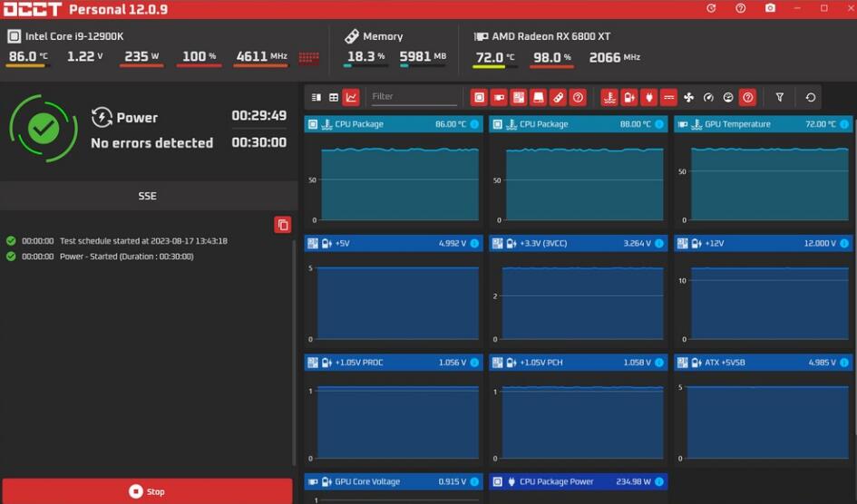Toggle the motherboard sensor filter icon
The image size is (857, 504).
tap(518, 97)
